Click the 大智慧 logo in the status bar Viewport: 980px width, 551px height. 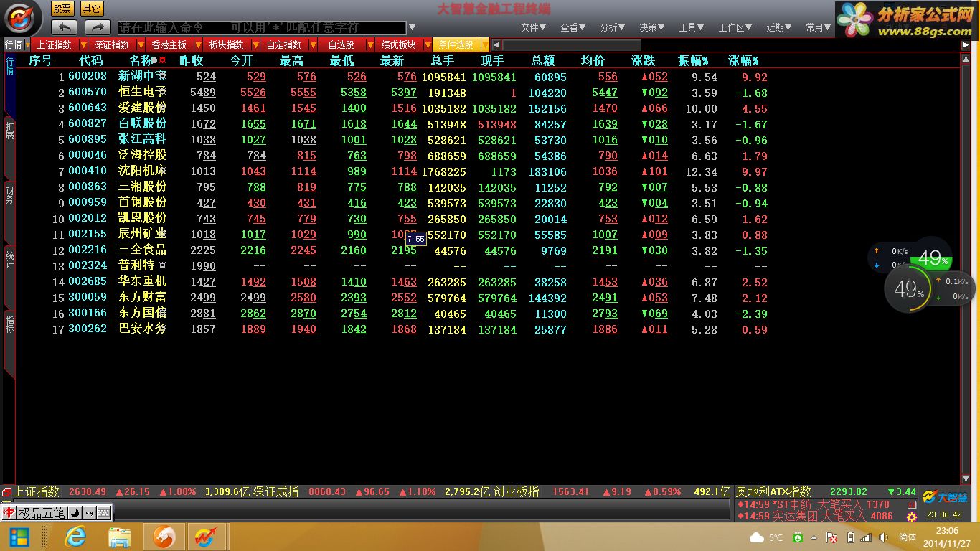coord(945,496)
